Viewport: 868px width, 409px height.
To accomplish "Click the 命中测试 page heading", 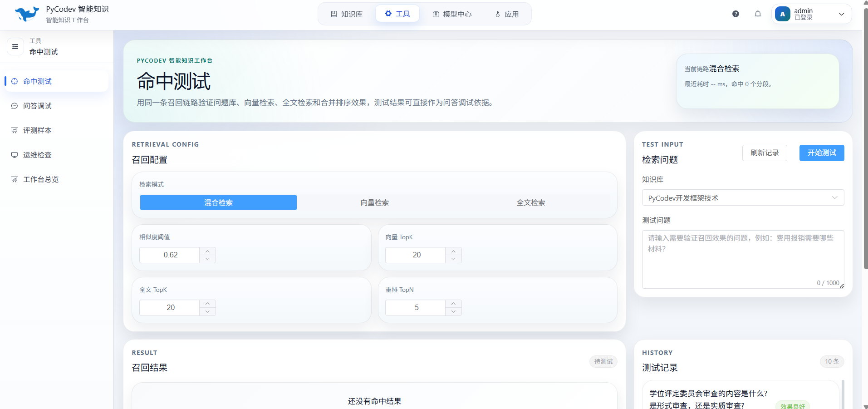I will (x=174, y=82).
